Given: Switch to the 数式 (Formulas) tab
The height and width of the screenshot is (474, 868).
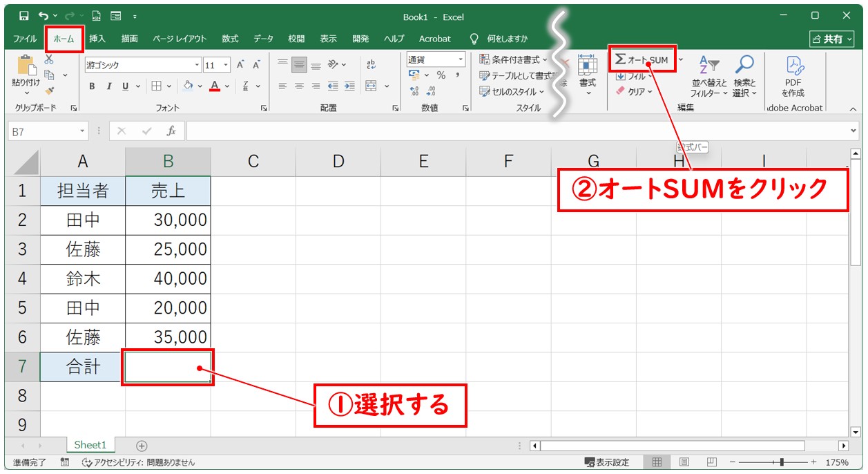Looking at the screenshot, I should (x=230, y=39).
